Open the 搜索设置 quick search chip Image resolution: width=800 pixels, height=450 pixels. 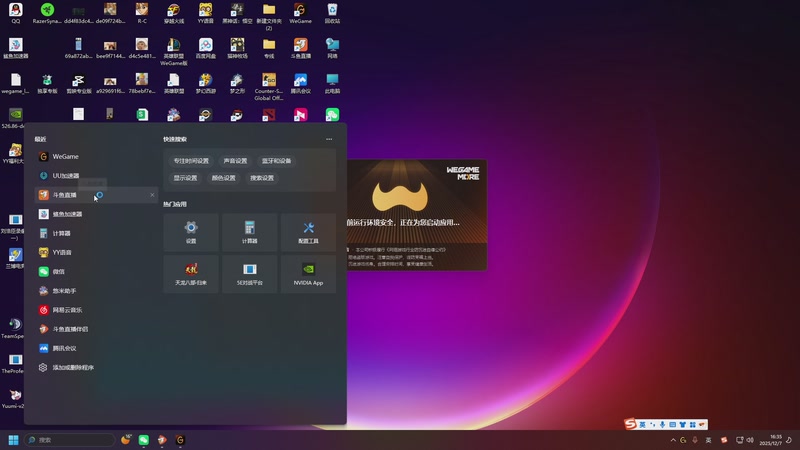262,178
